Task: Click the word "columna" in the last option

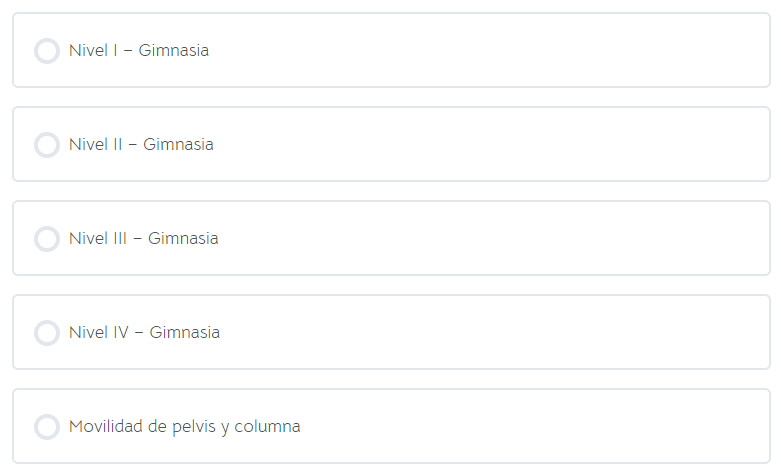Action: [268, 427]
